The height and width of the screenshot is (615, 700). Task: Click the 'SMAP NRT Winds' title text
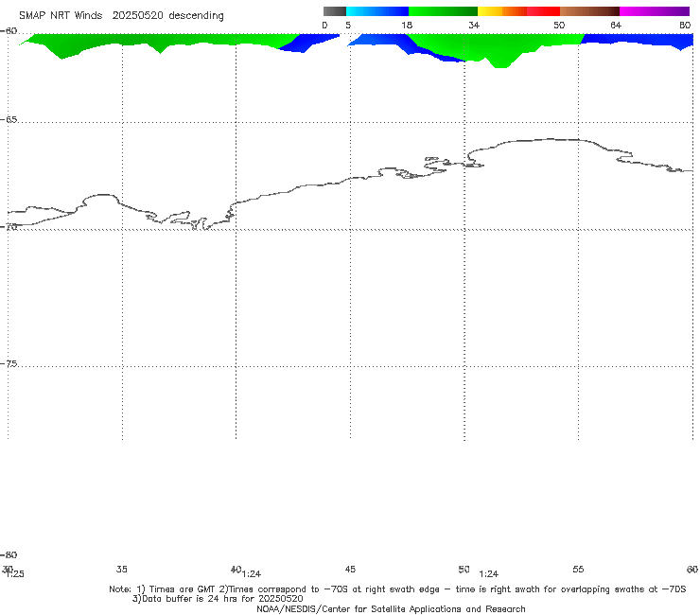click(60, 15)
